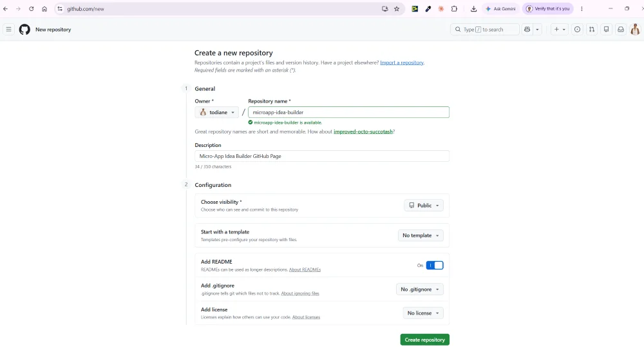Go back in browser
644x361 pixels.
tap(5, 8)
